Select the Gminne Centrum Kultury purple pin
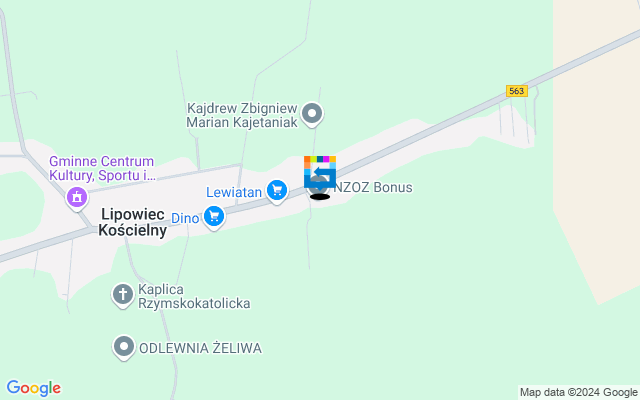The height and width of the screenshot is (400, 640). click(x=77, y=199)
